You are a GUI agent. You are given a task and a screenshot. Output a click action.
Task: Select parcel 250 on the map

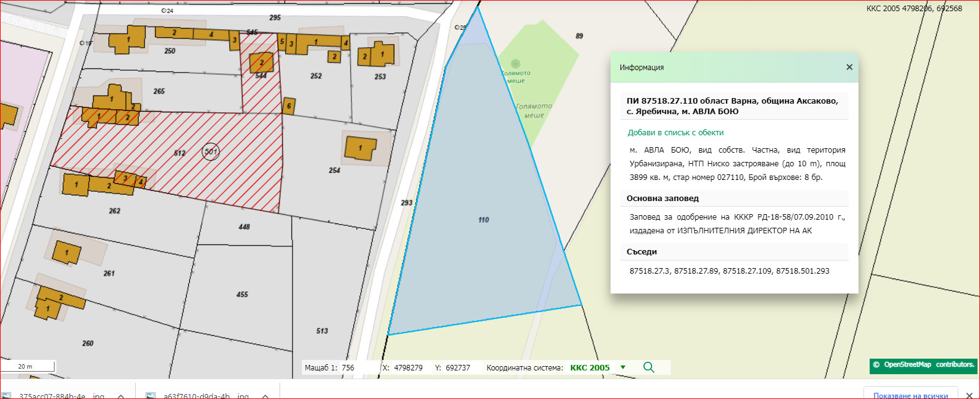click(x=170, y=51)
